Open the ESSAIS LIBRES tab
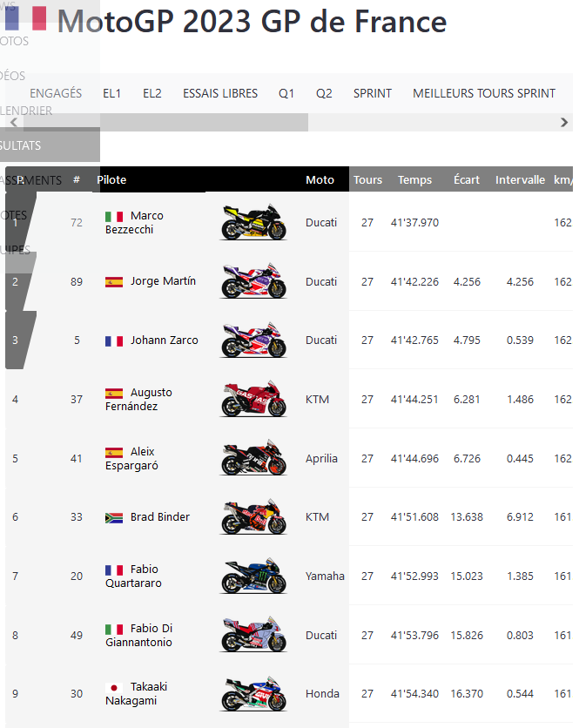Screen dimensions: 579x728 click(x=220, y=93)
